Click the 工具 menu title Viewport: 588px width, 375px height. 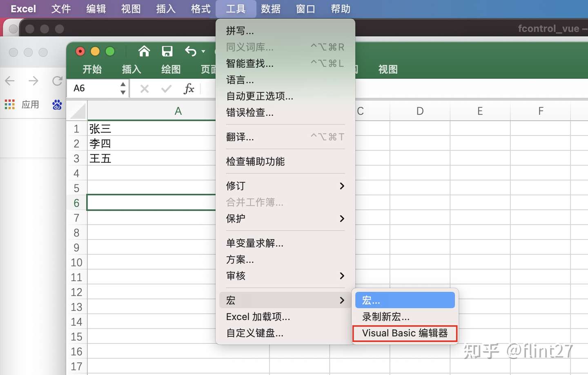[x=236, y=9]
